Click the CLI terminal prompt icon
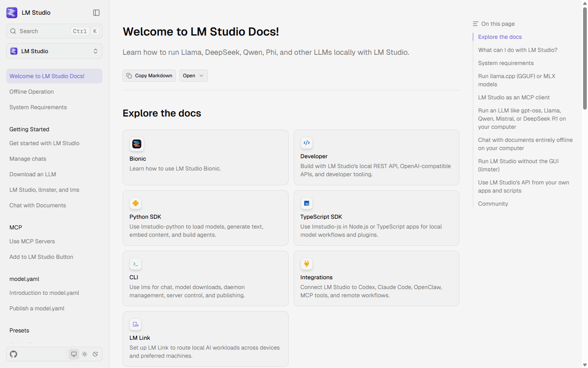This screenshot has height=368, width=588. point(136,264)
